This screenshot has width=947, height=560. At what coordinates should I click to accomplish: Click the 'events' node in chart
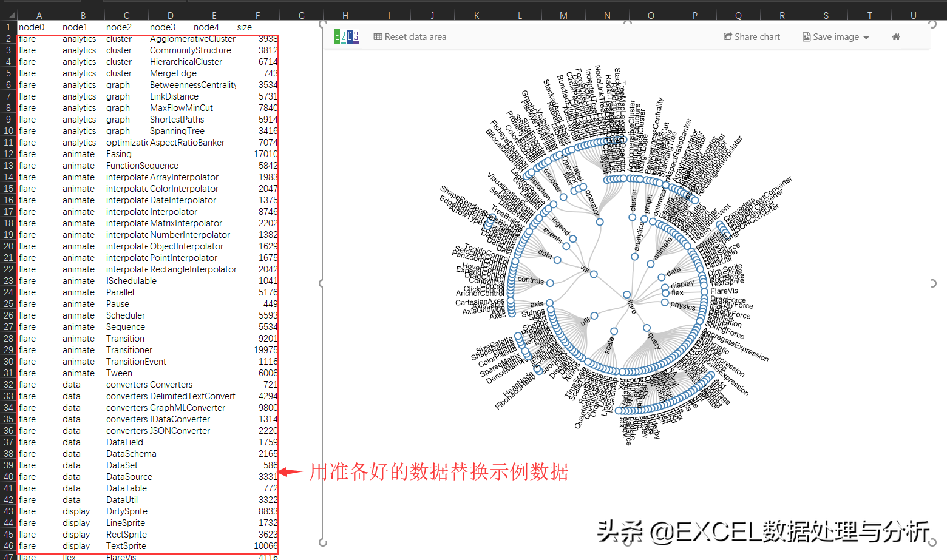click(x=566, y=246)
